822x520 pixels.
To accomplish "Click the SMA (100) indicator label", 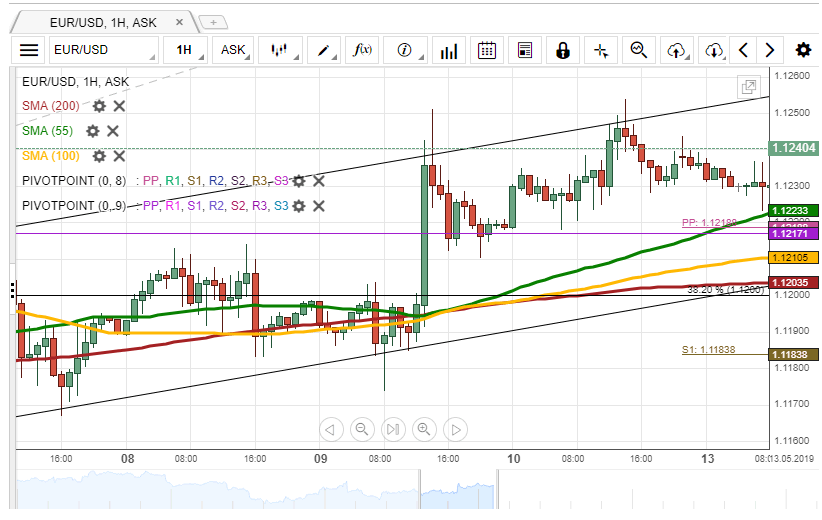I will pos(51,156).
